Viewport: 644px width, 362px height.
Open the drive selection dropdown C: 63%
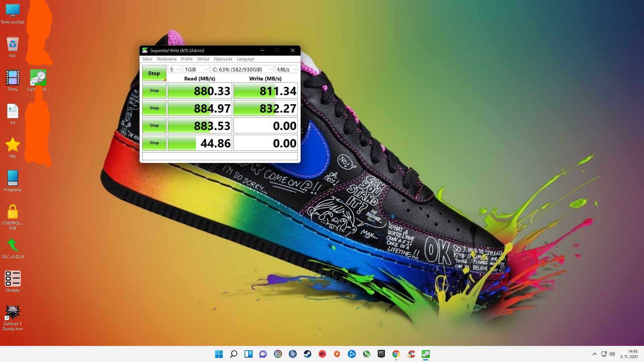[x=242, y=69]
